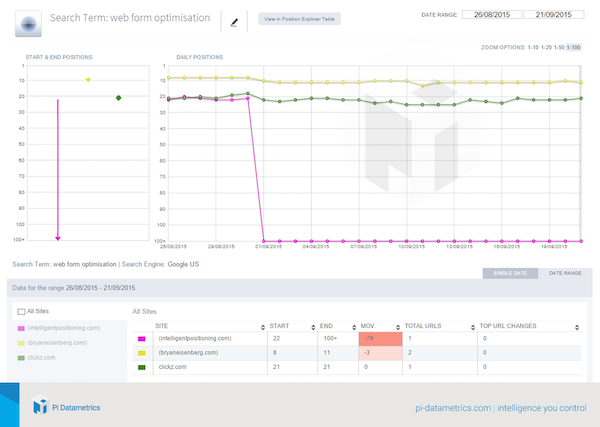Sort table by the SITE column arrows
Image resolution: width=600 pixels, height=427 pixels.
coord(263,327)
